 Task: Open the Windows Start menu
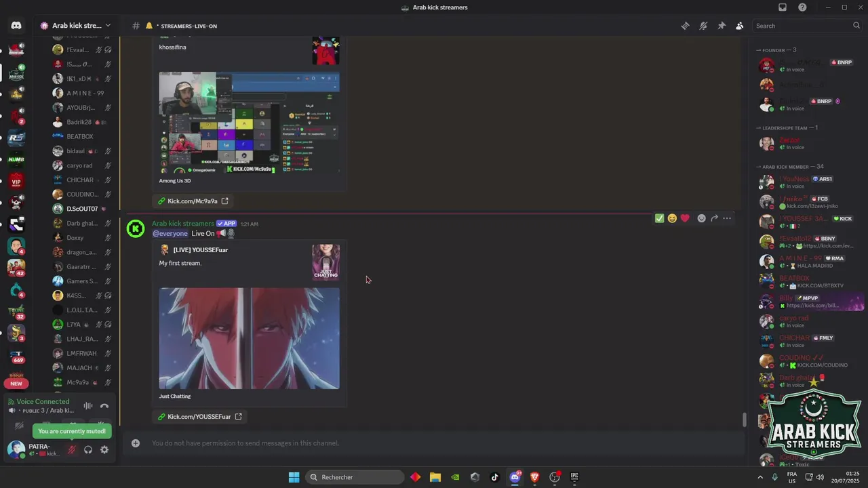[x=294, y=477]
